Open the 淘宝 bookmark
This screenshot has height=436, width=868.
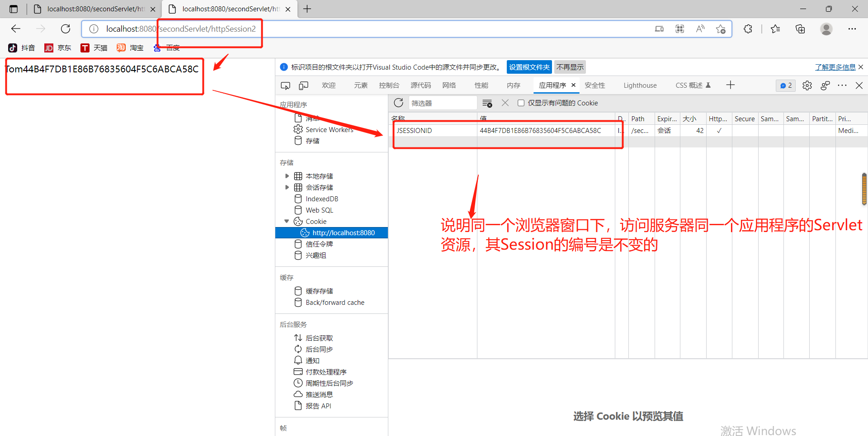(x=130, y=48)
